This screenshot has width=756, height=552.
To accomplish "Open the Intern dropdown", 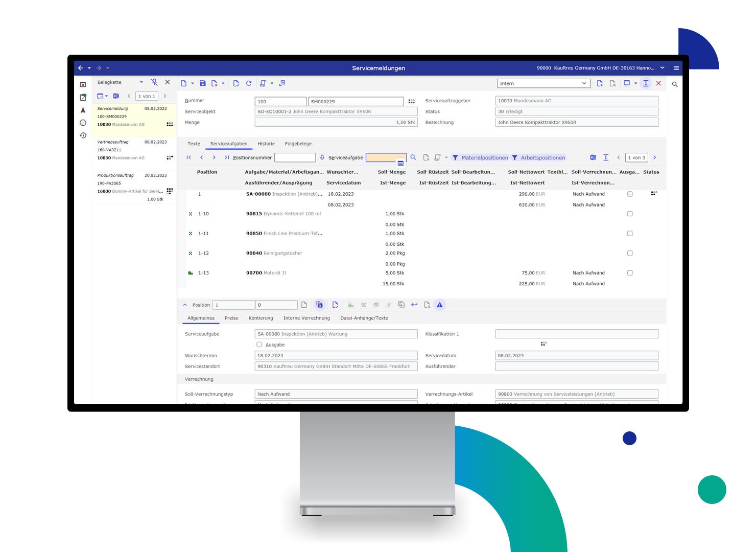I will pos(544,83).
